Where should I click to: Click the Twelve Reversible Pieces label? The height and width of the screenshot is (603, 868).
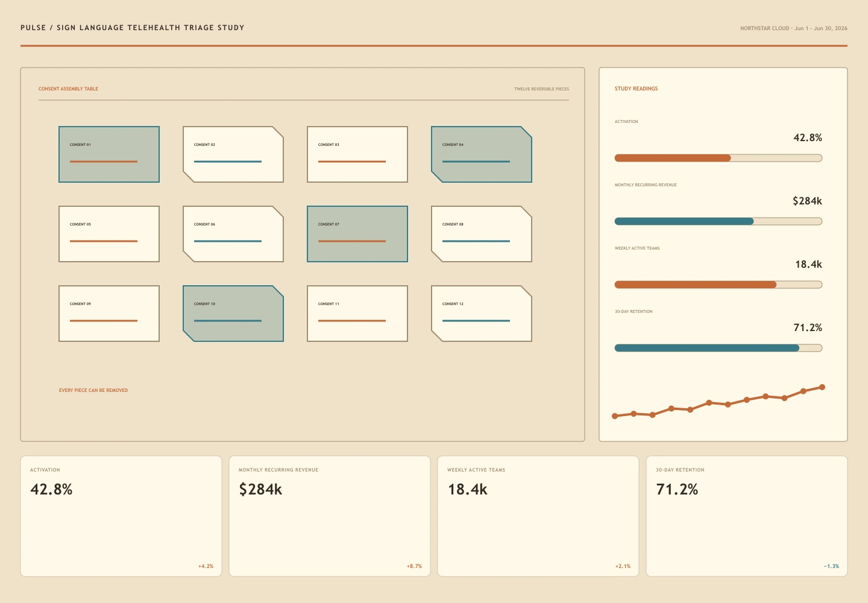click(541, 89)
